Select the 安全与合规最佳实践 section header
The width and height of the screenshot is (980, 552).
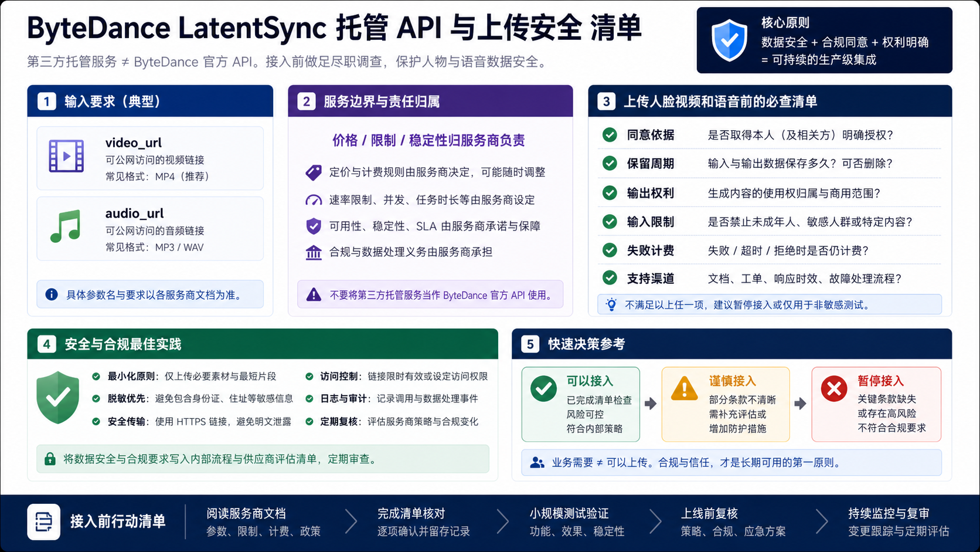[263, 344]
